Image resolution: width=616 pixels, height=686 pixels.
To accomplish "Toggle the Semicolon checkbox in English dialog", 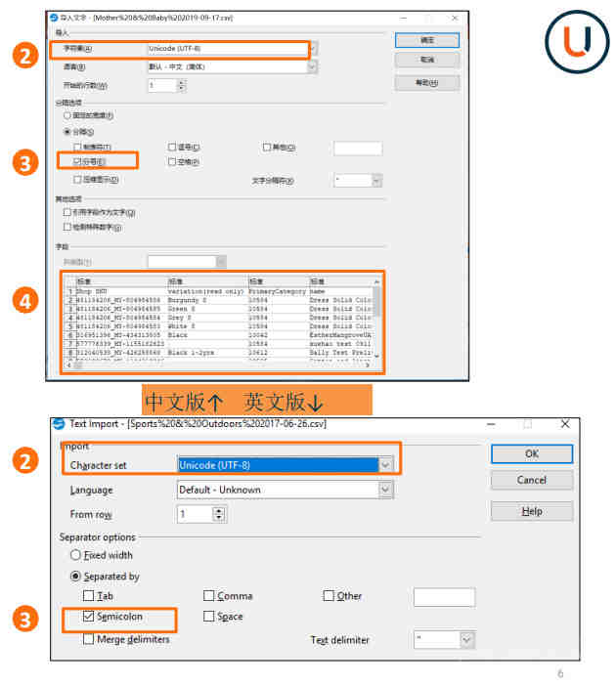I will [x=90, y=618].
